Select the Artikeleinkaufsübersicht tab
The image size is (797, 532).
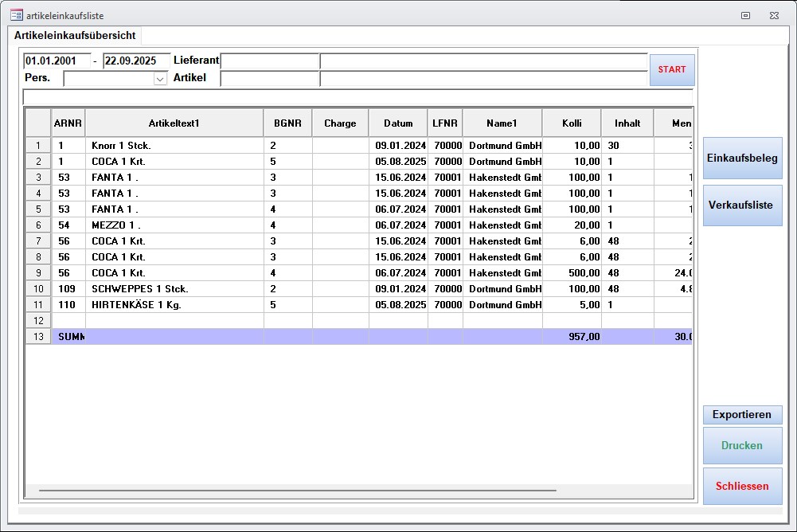[75, 36]
